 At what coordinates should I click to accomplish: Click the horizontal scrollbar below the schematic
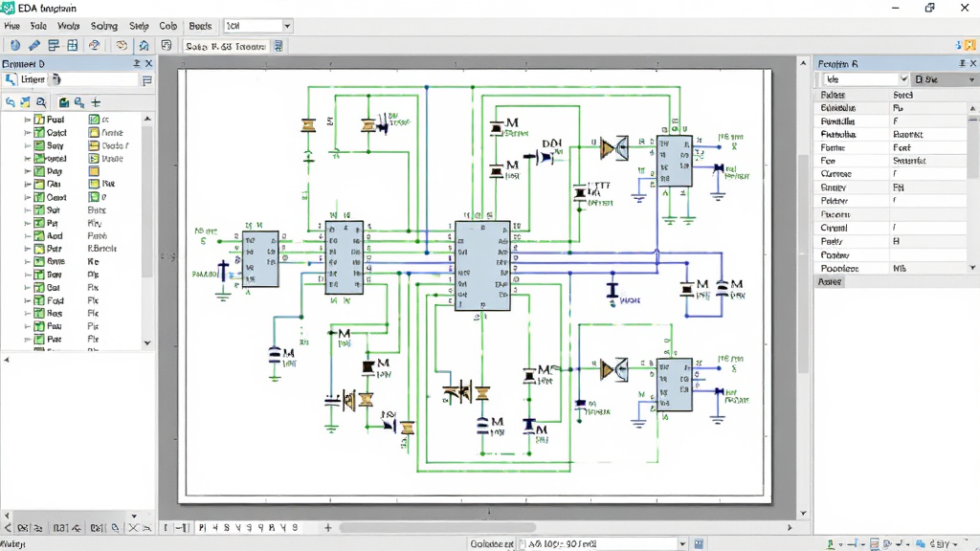(x=437, y=528)
